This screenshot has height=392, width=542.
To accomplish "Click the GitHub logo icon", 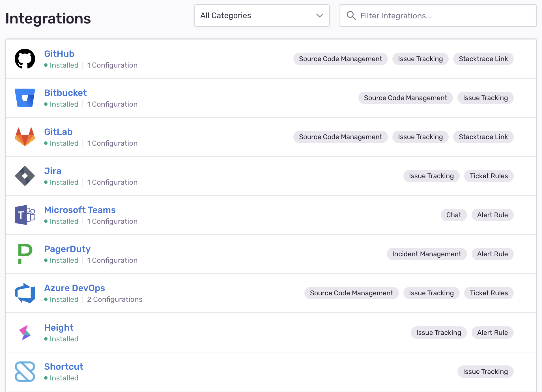I will click(25, 59).
